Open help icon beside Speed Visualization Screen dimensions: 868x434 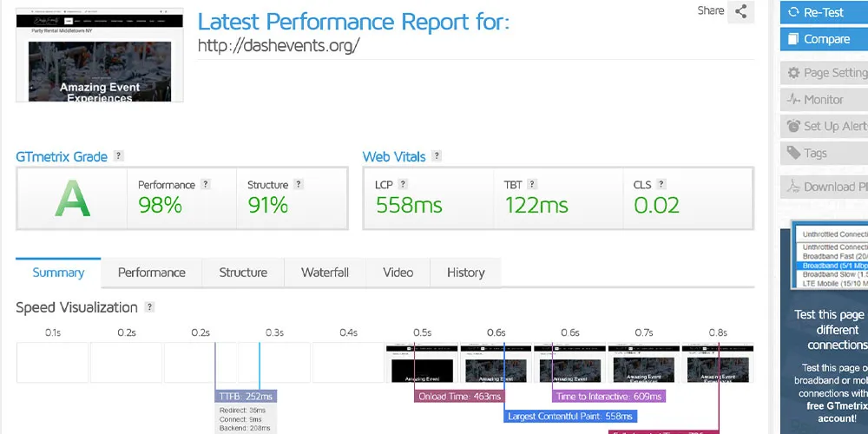[149, 307]
